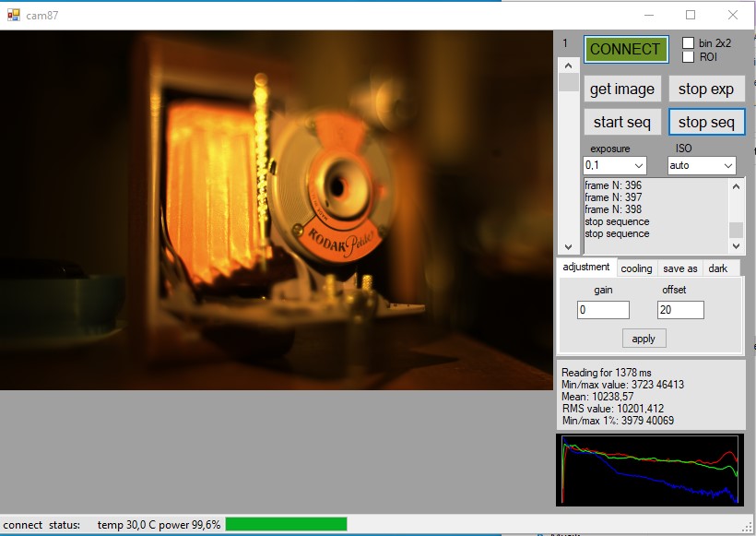The width and height of the screenshot is (756, 536).
Task: Click the resize grip in status bar corner
Action: (749, 528)
